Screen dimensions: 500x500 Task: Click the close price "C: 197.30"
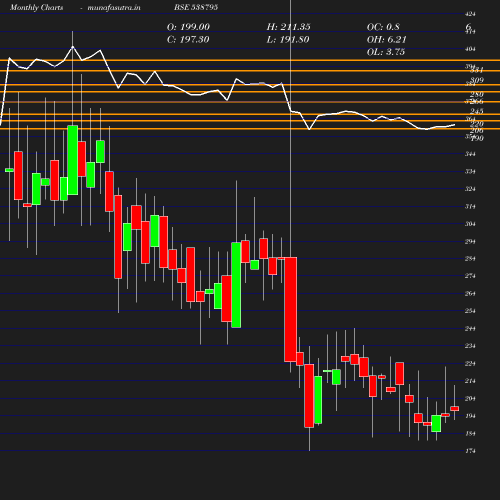188,40
